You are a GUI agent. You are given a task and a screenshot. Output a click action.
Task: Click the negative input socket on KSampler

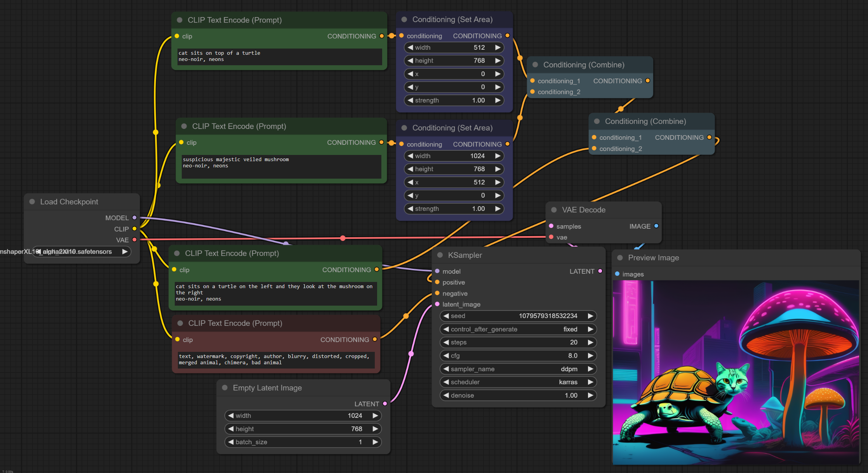[437, 293]
